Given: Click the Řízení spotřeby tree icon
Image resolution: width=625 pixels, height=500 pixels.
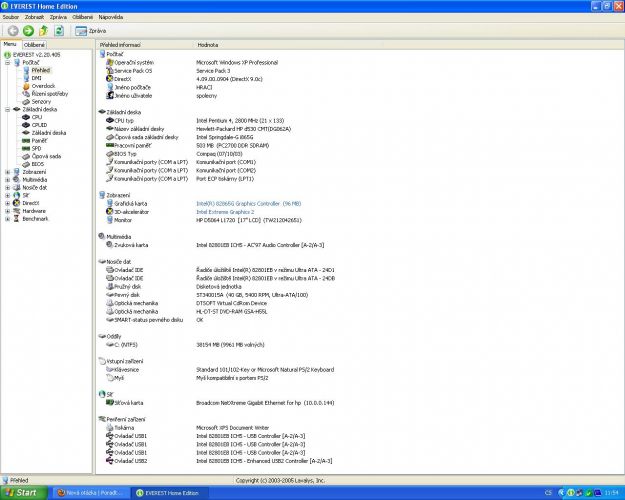Looking at the screenshot, I should coord(26,94).
